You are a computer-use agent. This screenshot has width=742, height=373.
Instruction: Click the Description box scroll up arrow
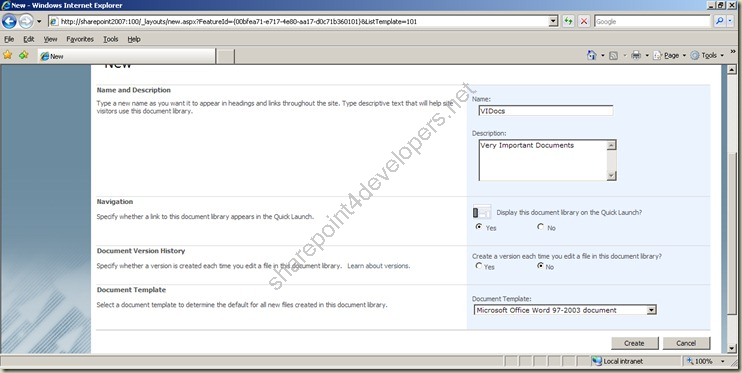click(611, 145)
